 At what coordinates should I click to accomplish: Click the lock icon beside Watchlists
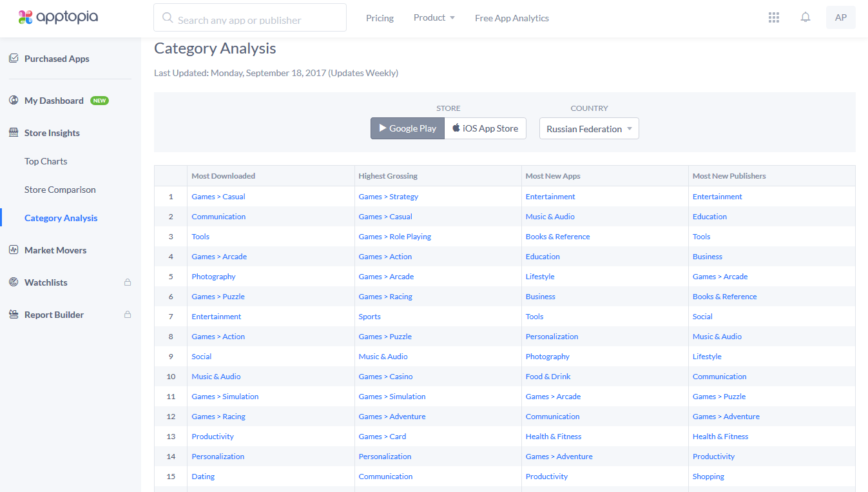[x=128, y=282]
